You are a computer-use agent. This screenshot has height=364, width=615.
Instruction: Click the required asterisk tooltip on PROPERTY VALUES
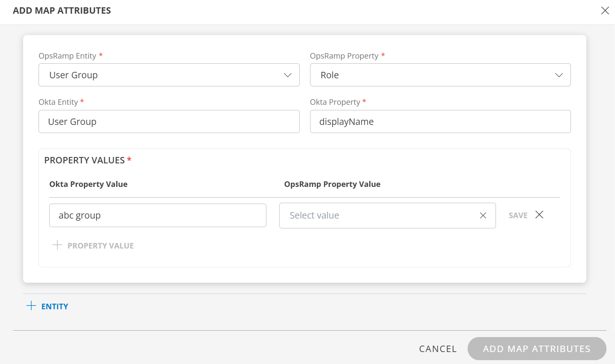[128, 159]
